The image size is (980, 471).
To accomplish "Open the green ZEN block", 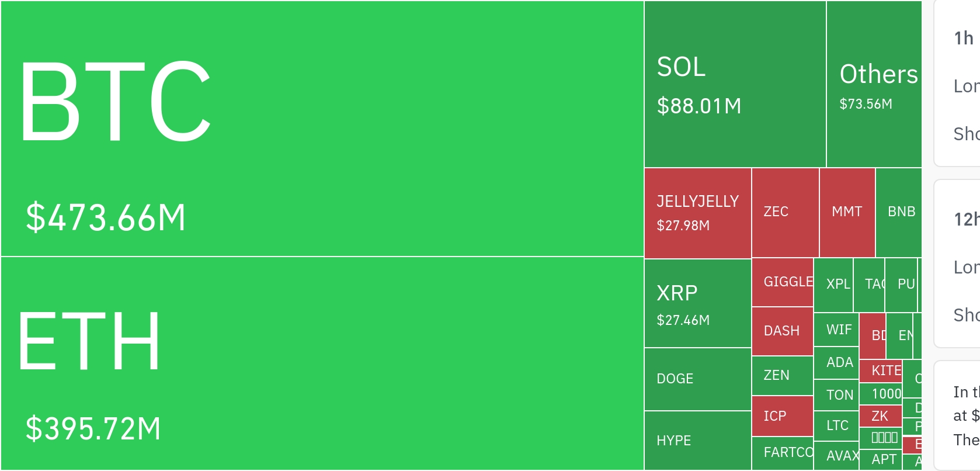I will [x=782, y=375].
